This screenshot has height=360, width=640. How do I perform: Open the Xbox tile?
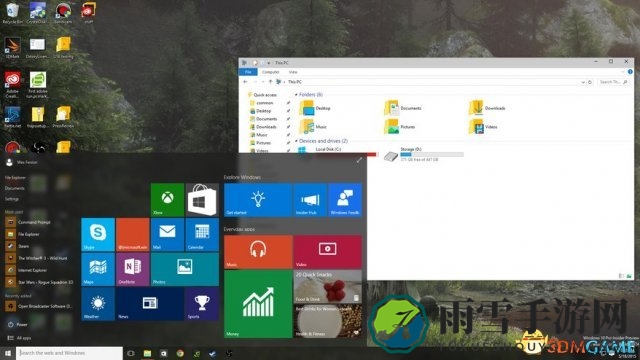coord(167,200)
